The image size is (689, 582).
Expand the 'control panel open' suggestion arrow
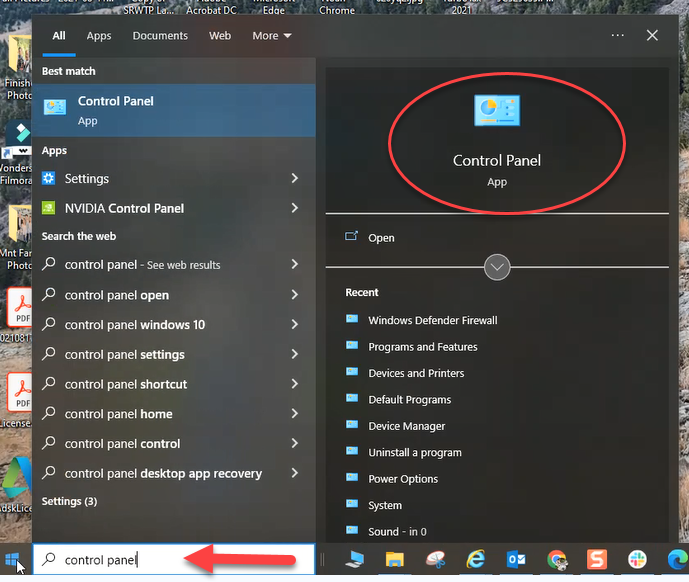pos(294,295)
